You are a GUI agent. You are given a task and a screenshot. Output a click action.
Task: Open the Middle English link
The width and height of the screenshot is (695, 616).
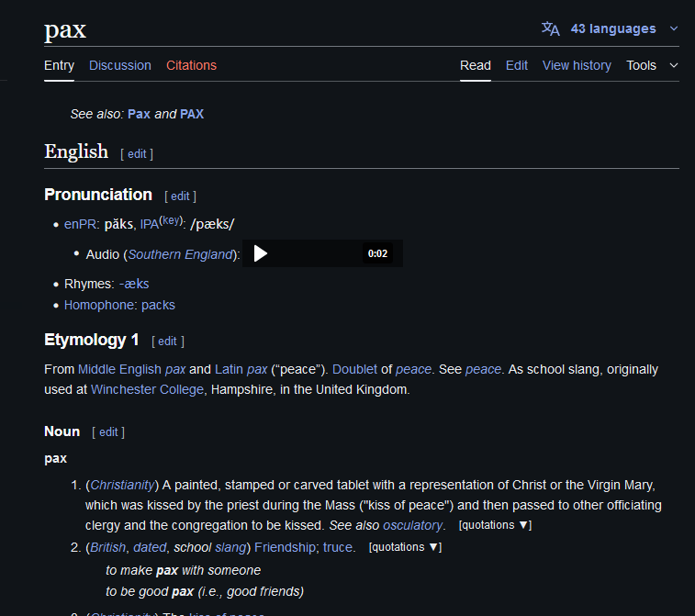point(119,370)
